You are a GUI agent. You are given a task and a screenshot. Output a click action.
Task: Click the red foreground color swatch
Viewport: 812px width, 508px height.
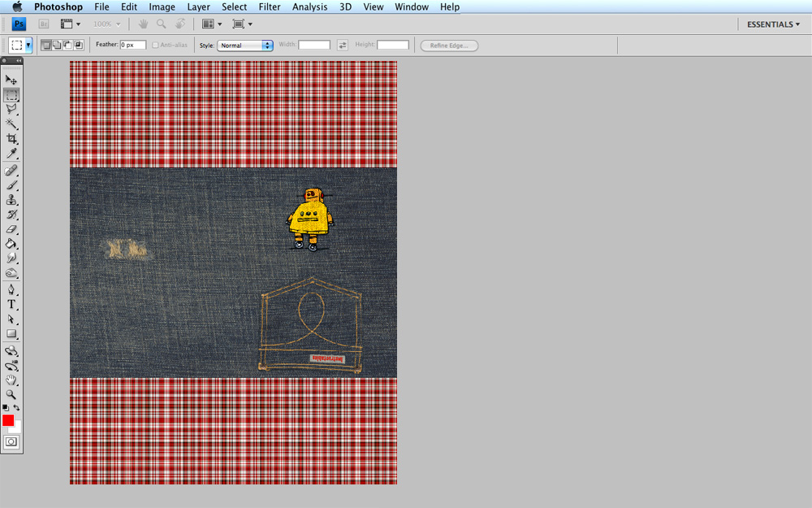(x=8, y=420)
